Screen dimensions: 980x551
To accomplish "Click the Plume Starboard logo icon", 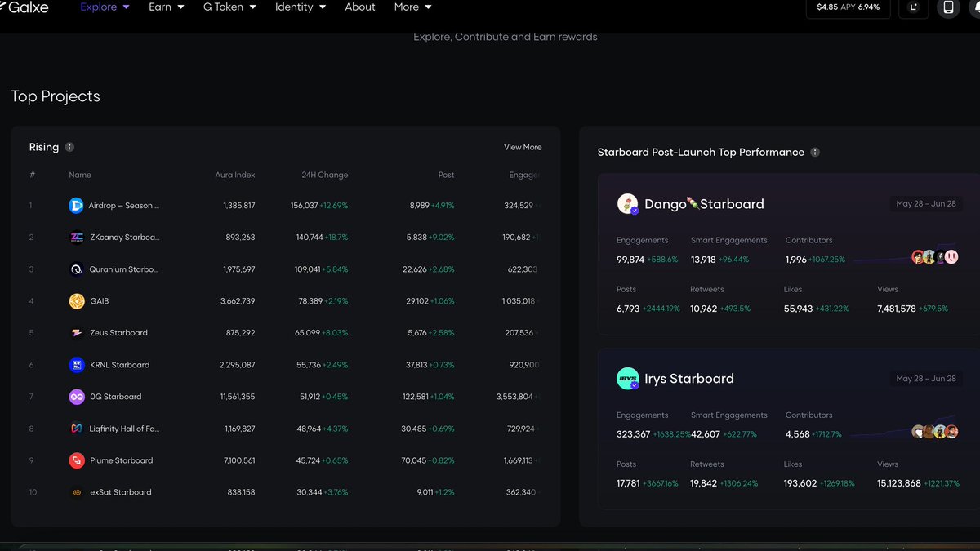I will pos(77,460).
